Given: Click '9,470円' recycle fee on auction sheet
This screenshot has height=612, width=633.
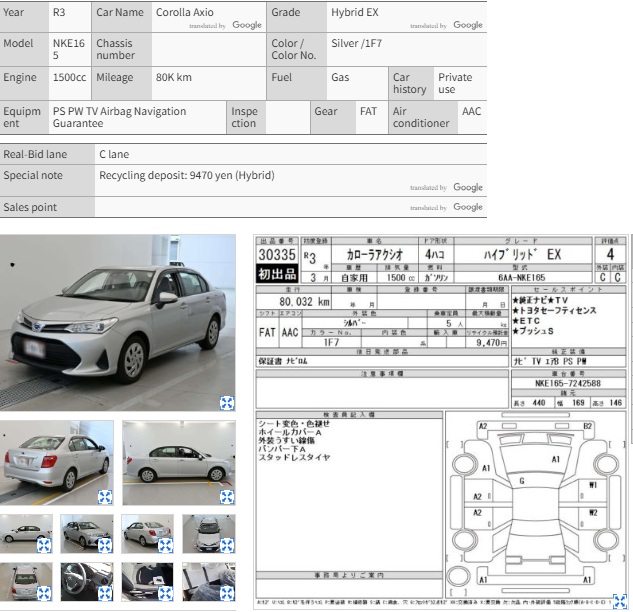Looking at the screenshot, I should click(x=491, y=342).
